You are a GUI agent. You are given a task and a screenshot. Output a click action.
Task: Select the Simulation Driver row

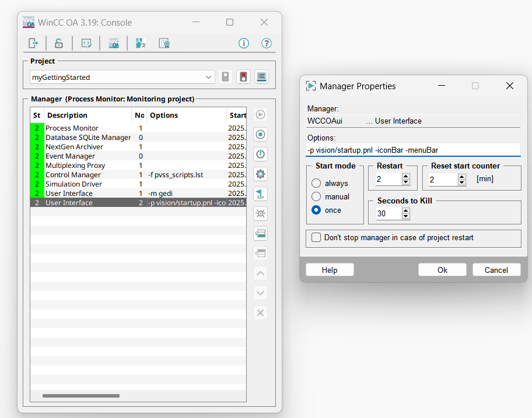138,184
